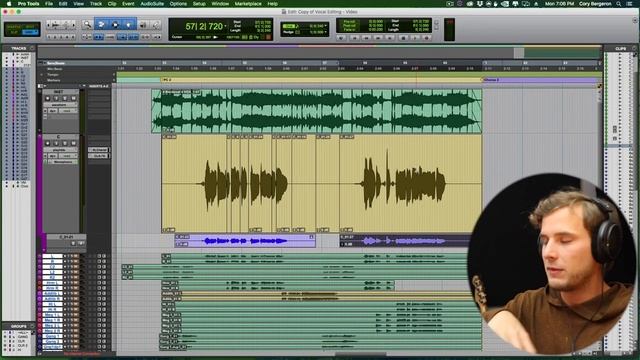This screenshot has height=360, width=640.
Task: Open the main counter format dropdown
Action: [x=225, y=27]
